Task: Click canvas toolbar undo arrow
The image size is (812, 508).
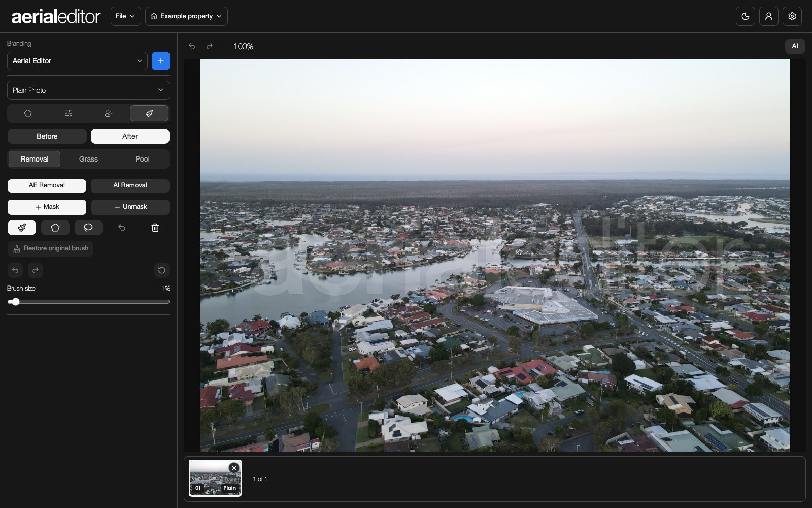Action: coord(192,46)
